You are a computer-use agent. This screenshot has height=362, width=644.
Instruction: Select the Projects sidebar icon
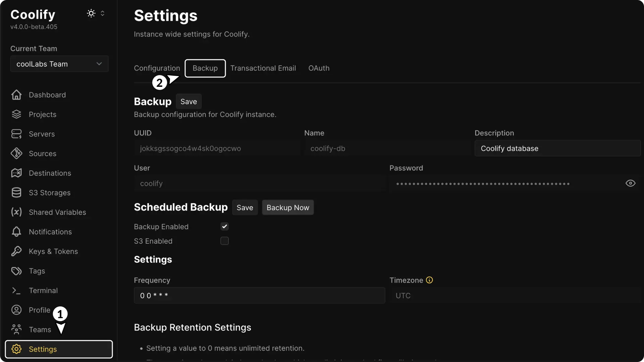pyautogui.click(x=16, y=114)
